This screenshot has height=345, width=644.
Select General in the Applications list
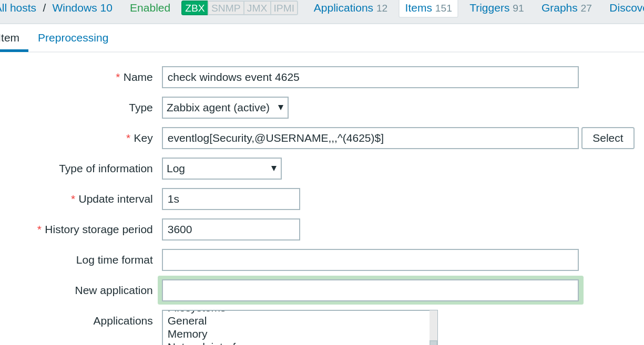click(x=187, y=321)
